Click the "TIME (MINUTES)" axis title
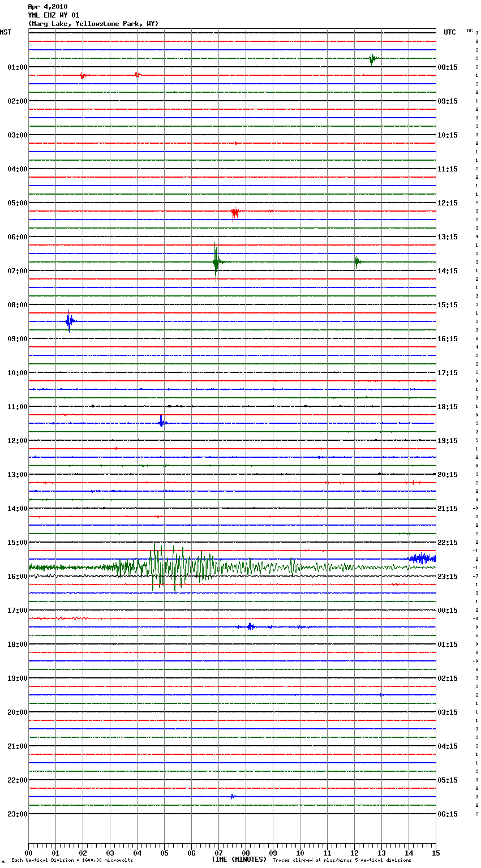 tap(239, 860)
